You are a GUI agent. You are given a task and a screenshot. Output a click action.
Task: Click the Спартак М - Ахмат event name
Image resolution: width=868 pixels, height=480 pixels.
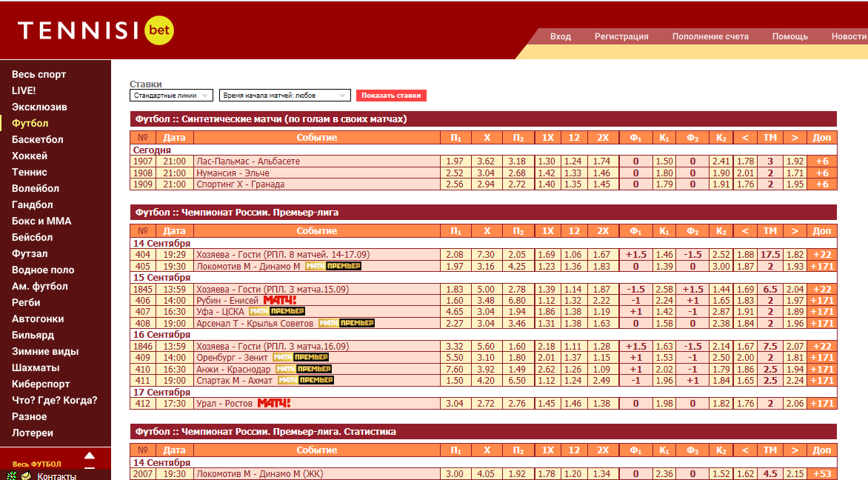coord(234,380)
